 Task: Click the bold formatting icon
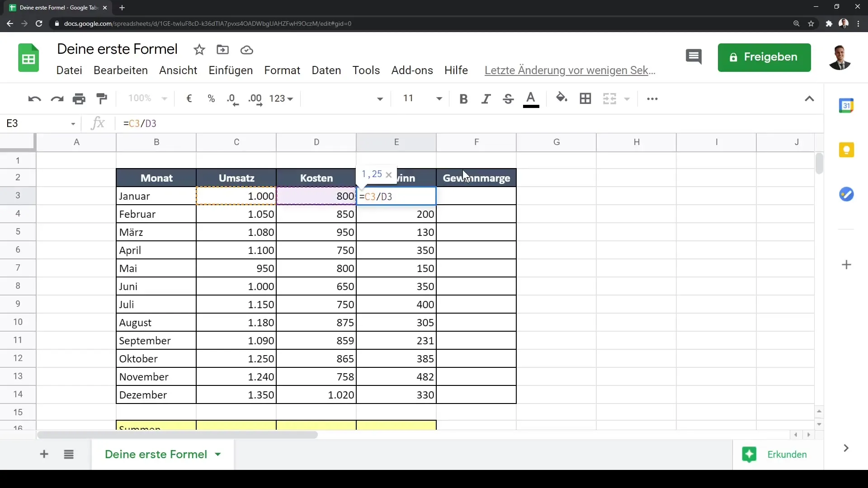pos(463,99)
